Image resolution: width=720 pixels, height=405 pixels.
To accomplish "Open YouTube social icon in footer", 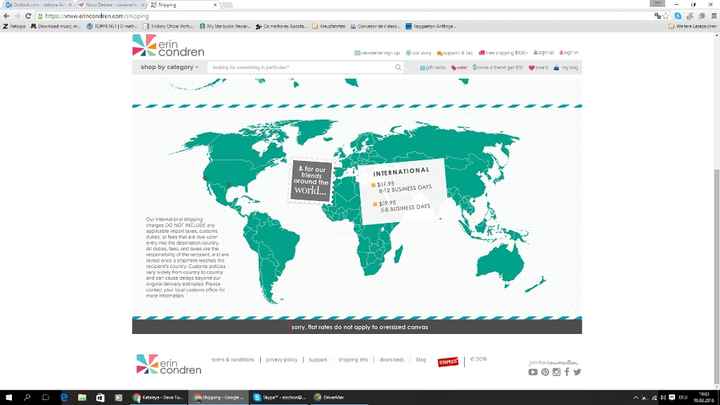I will (x=533, y=372).
